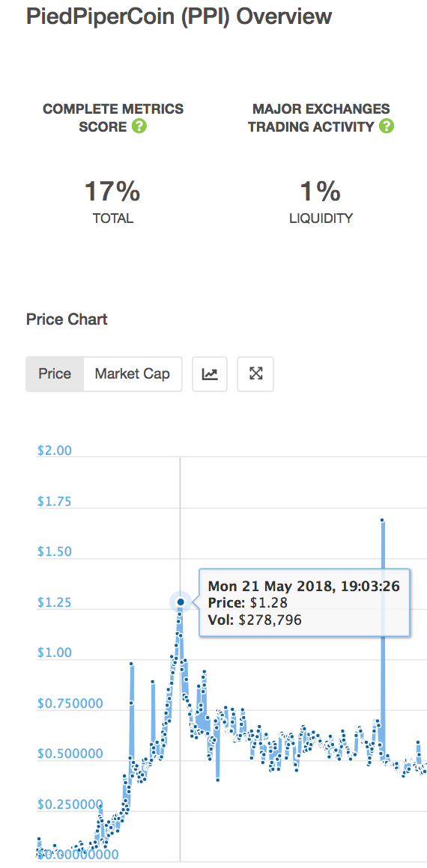Click the $1.50 axis label
The width and height of the screenshot is (427, 868).
click(x=55, y=552)
